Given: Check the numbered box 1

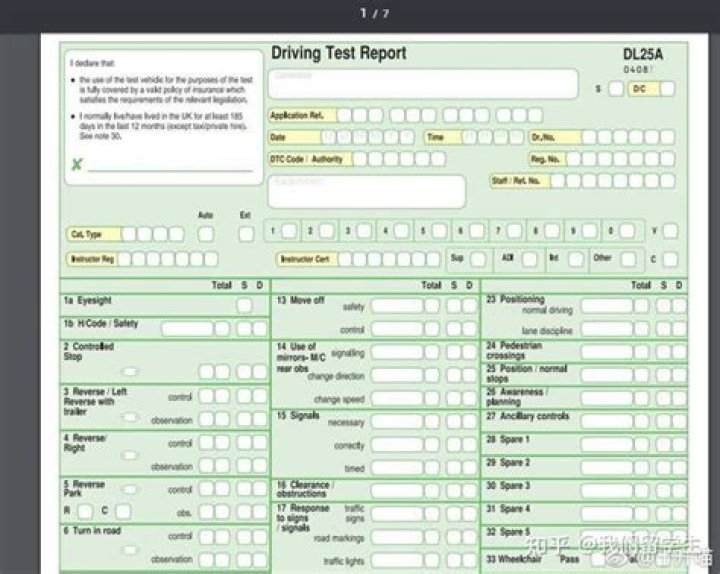Looking at the screenshot, I should coord(289,231).
